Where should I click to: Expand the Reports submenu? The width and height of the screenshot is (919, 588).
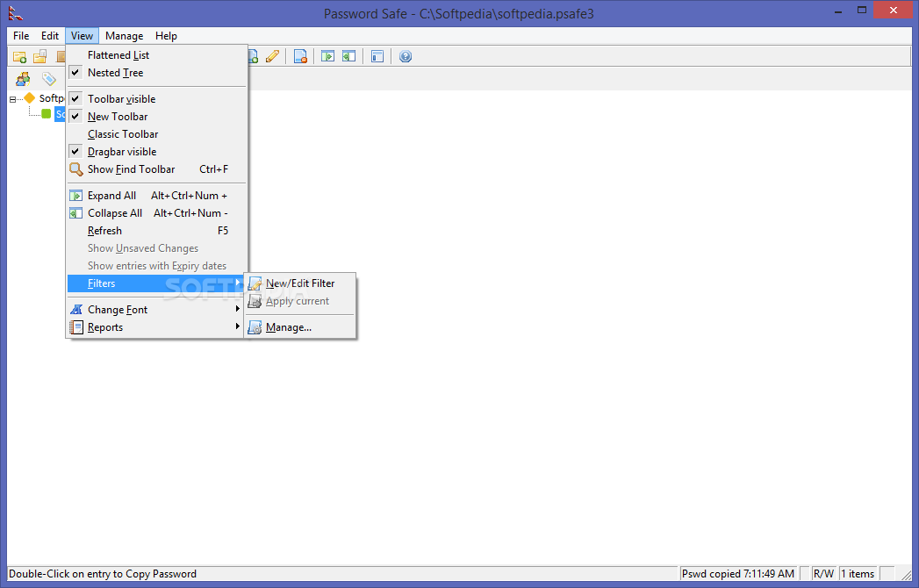coord(157,327)
